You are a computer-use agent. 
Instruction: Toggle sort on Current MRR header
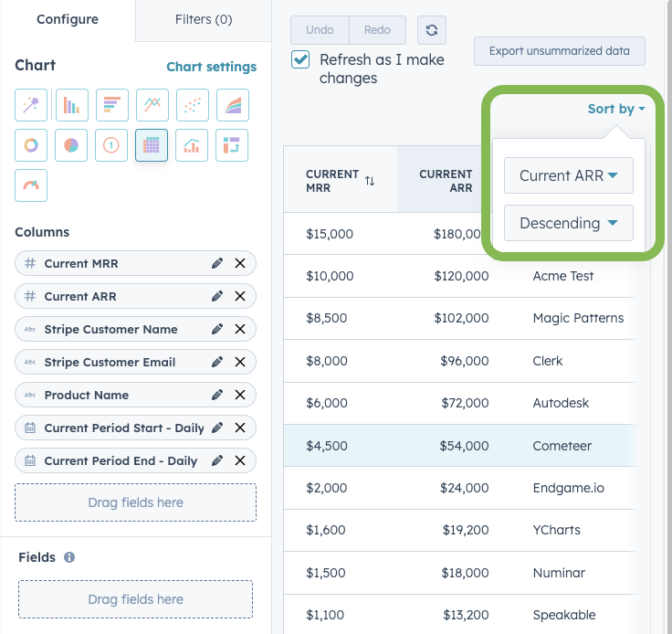pyautogui.click(x=369, y=181)
